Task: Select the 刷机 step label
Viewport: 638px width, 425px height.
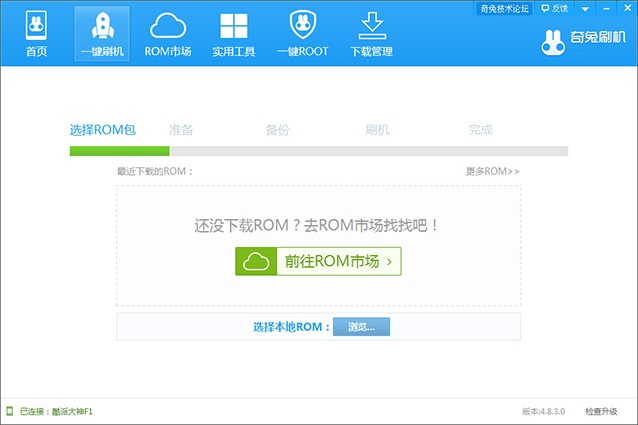Action: click(x=378, y=130)
